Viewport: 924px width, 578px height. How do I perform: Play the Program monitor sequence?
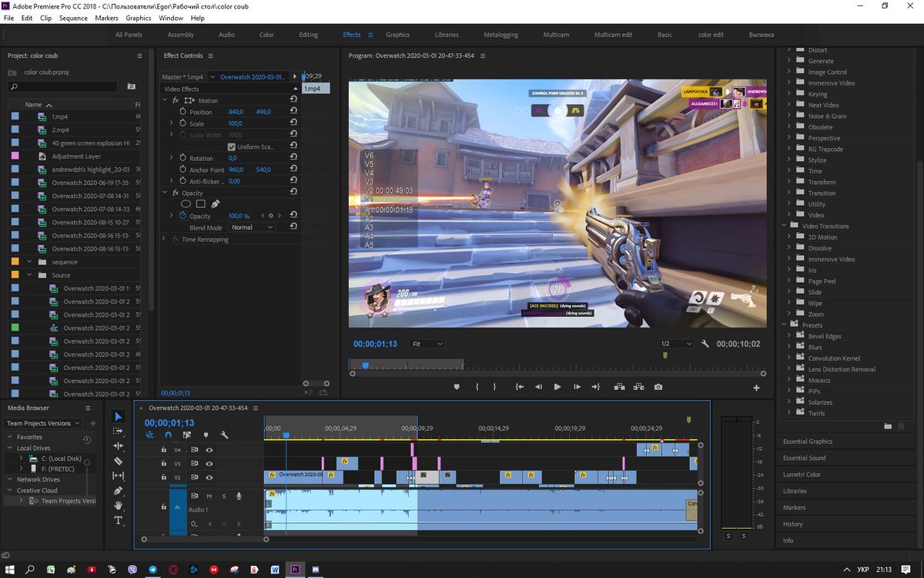click(x=557, y=387)
